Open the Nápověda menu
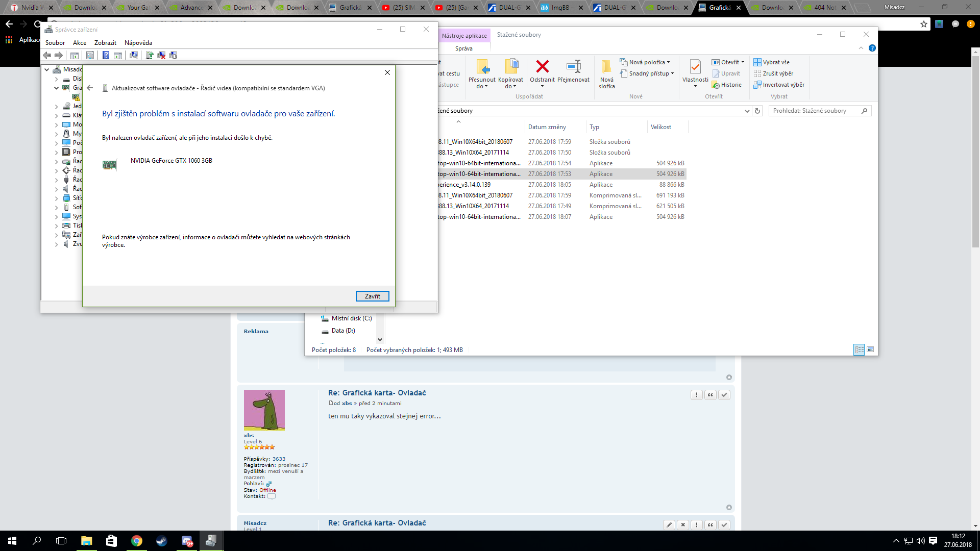The height and width of the screenshot is (551, 980). [x=138, y=43]
